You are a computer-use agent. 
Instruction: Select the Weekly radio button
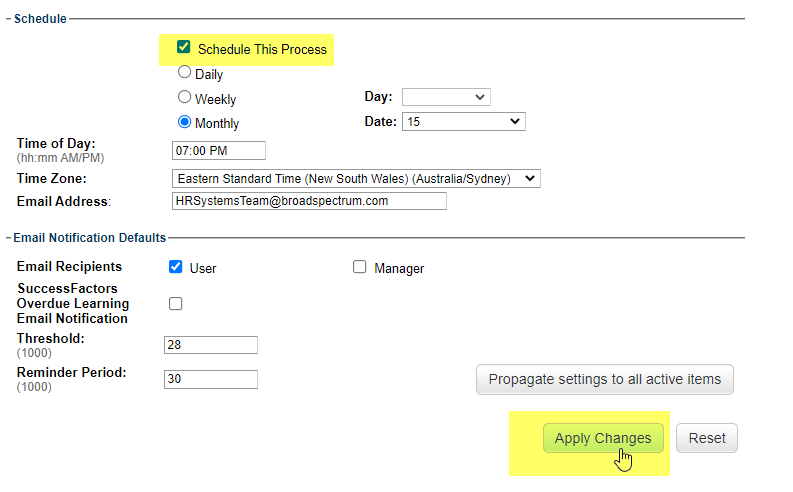point(184,97)
